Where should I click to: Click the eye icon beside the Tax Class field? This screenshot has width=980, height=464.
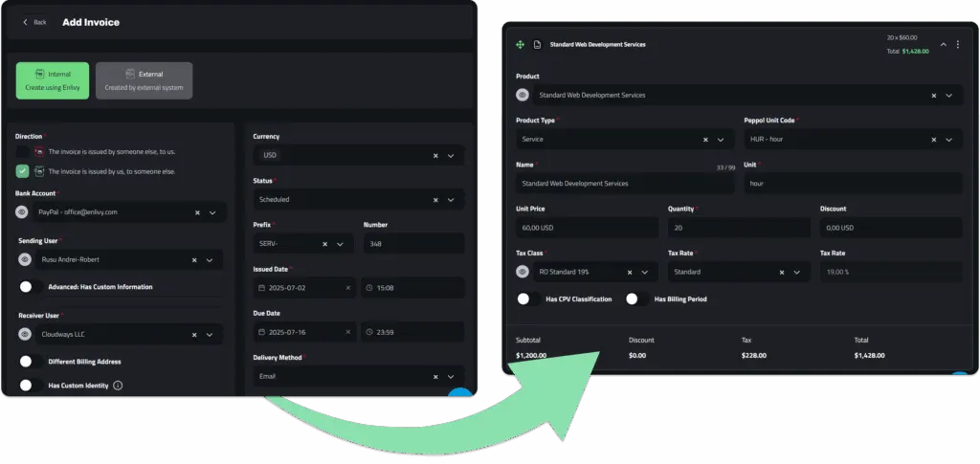tap(523, 272)
